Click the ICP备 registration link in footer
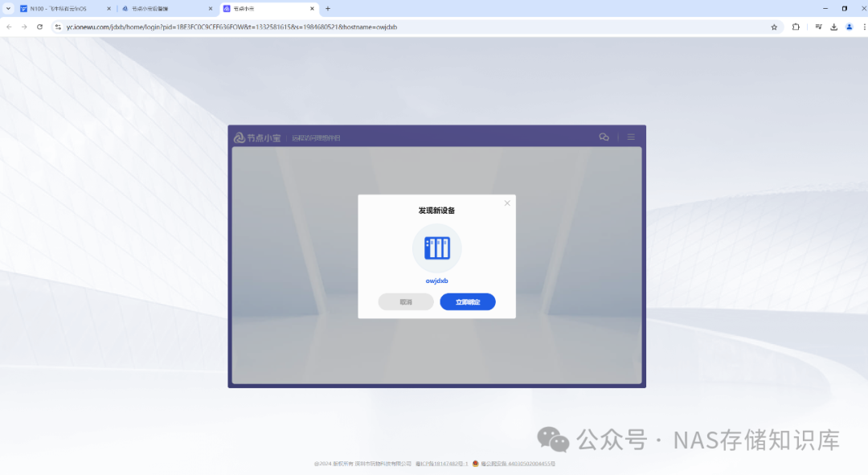868x475 pixels. pos(442,464)
